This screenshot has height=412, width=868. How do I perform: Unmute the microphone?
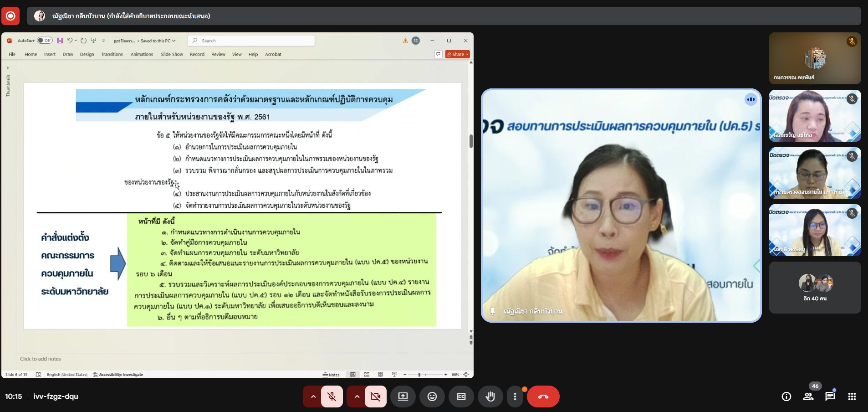coord(332,397)
